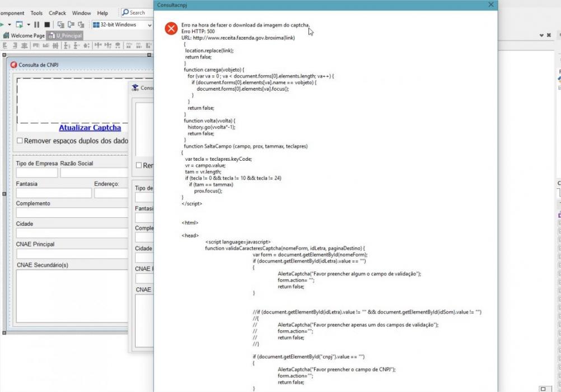Click the Razão Social input field
This screenshot has height=392, width=561.
[x=94, y=172]
